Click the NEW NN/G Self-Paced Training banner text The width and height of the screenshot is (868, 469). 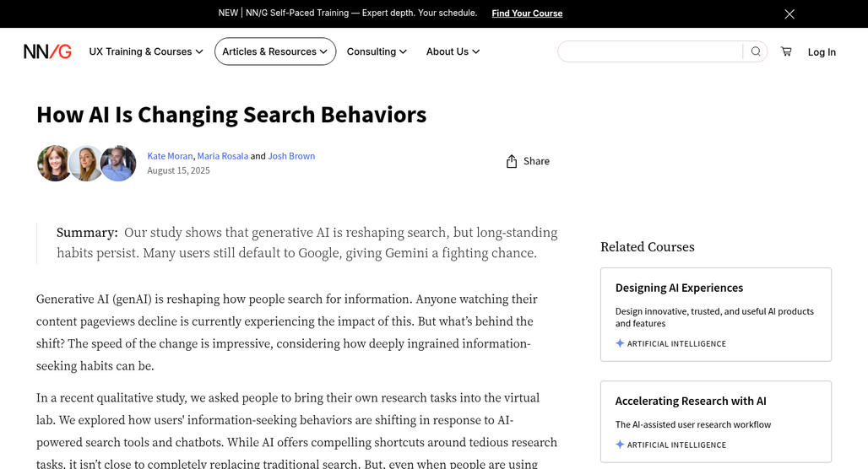(x=348, y=13)
